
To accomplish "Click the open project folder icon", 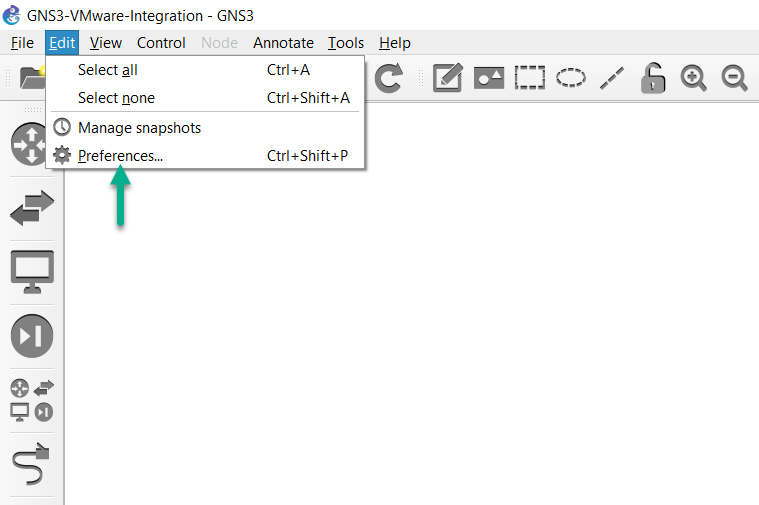I will pyautogui.click(x=32, y=77).
